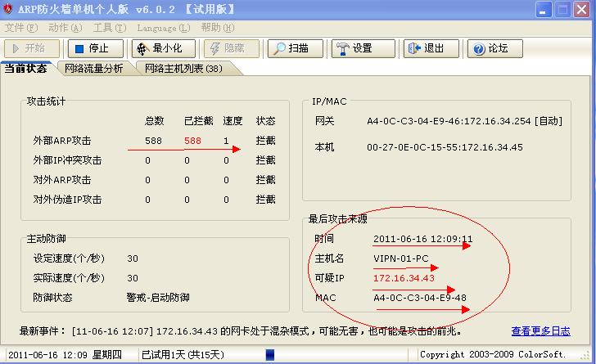Close the ARP firewall window

point(581,10)
